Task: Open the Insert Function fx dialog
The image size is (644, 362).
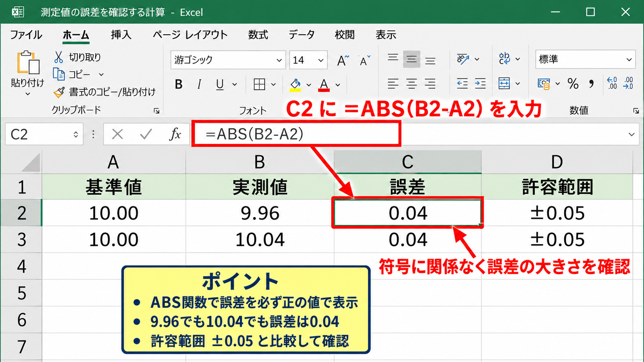Action: point(175,134)
